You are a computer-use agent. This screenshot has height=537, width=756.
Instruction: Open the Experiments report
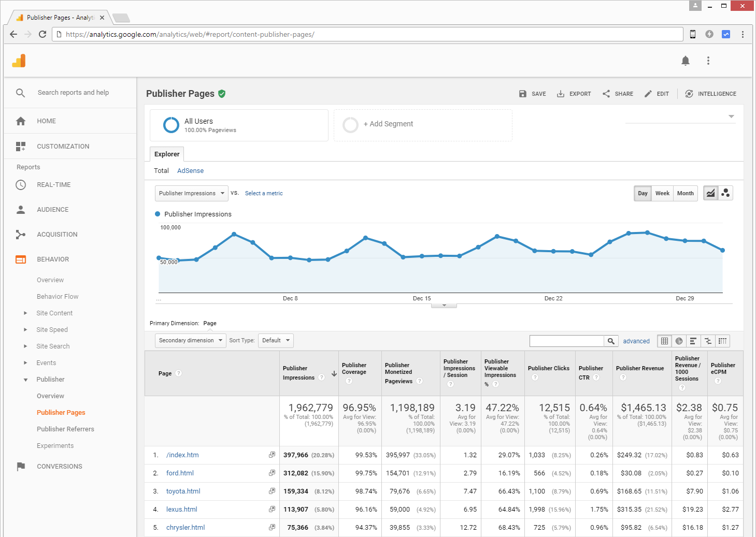(x=55, y=445)
